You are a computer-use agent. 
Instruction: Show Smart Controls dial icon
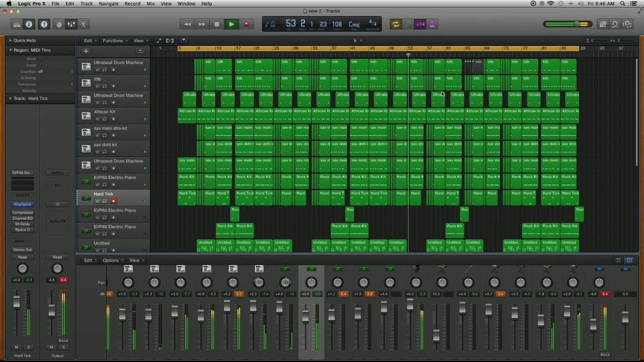pos(59,24)
